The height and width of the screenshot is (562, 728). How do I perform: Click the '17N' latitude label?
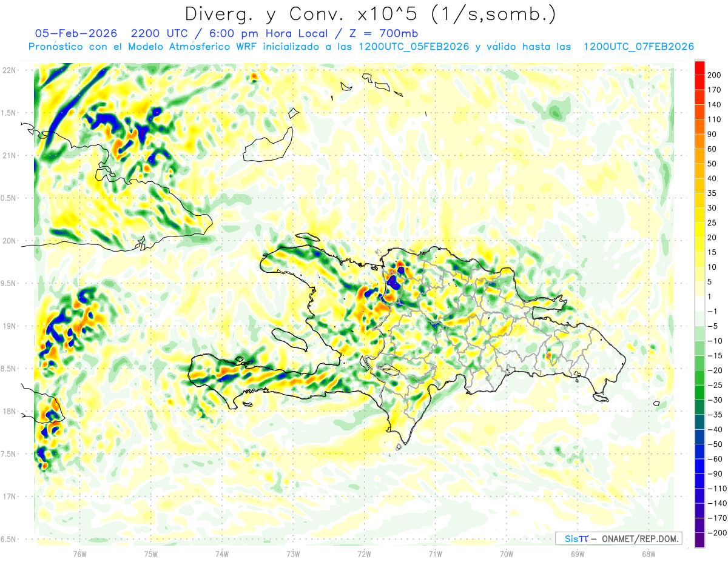[9, 497]
